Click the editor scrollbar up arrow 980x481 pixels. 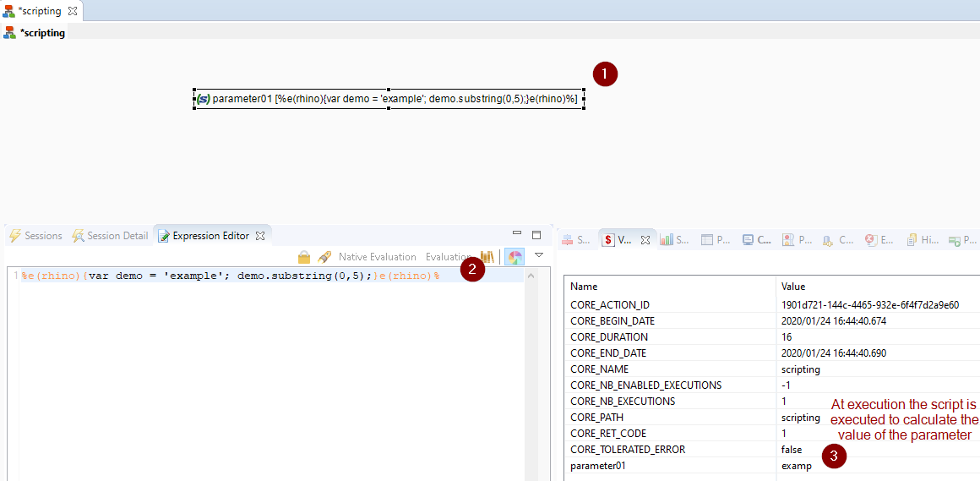(531, 276)
